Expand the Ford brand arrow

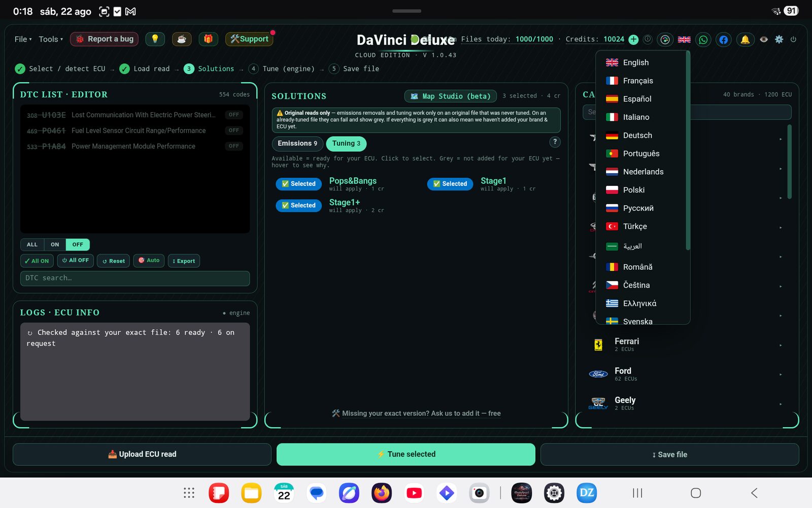pyautogui.click(x=781, y=375)
